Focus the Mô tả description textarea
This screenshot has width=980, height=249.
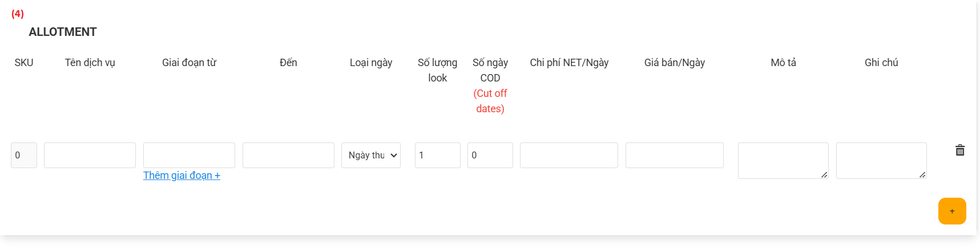click(x=783, y=161)
